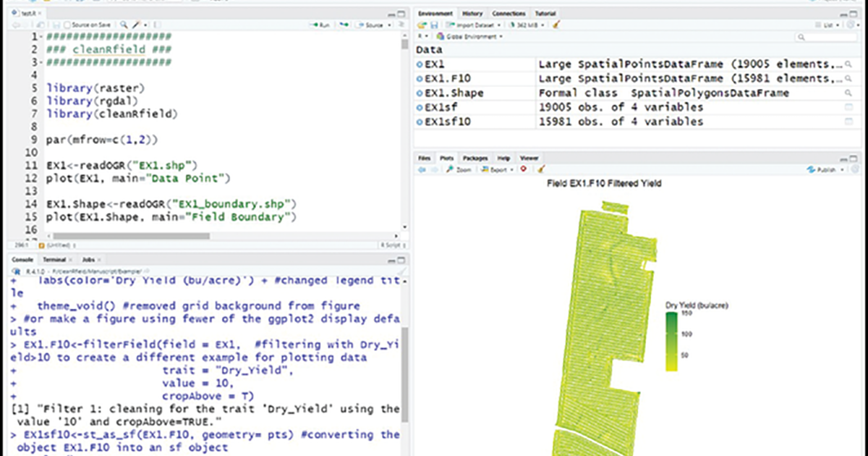Collapse the code fold arrow on line 1
Viewport: 868px width, 456px height.
click(x=40, y=36)
